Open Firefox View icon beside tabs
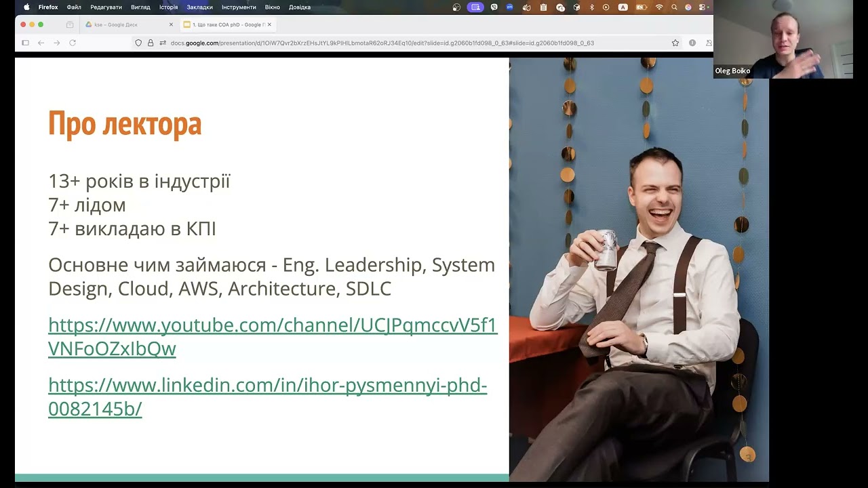 pos(70,24)
